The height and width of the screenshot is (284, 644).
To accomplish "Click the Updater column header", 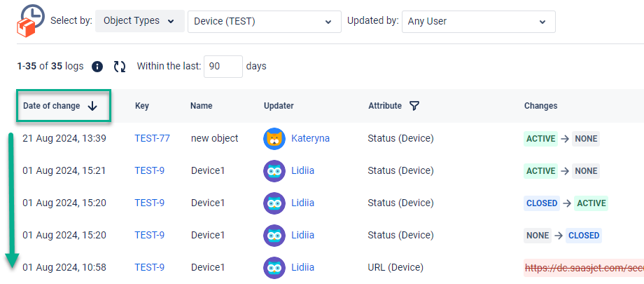I will [x=279, y=106].
